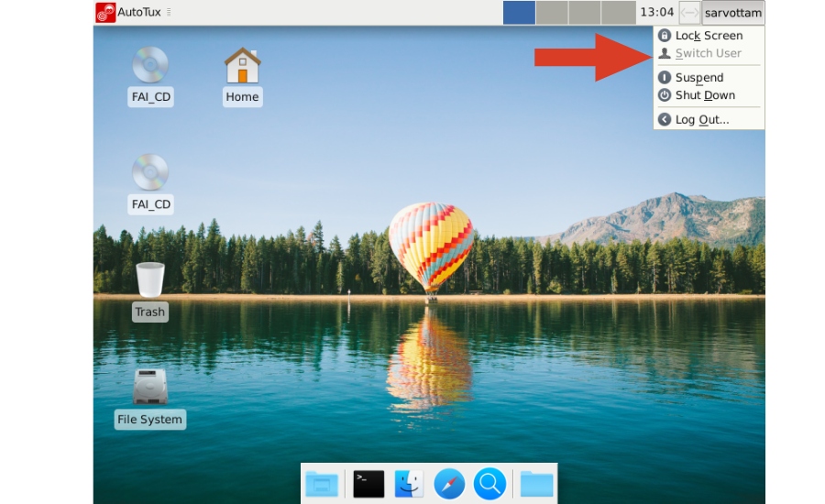Launch the terminal from the dock
The width and height of the screenshot is (825, 504).
[368, 484]
